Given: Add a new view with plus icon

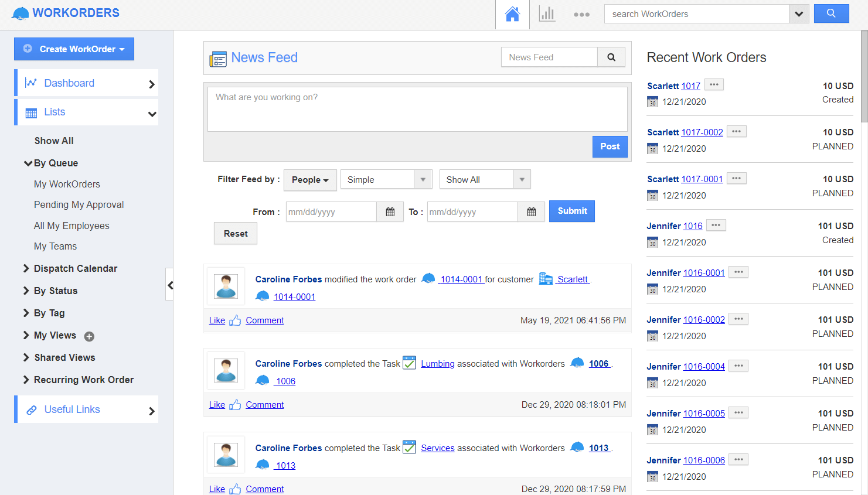Looking at the screenshot, I should (89, 336).
